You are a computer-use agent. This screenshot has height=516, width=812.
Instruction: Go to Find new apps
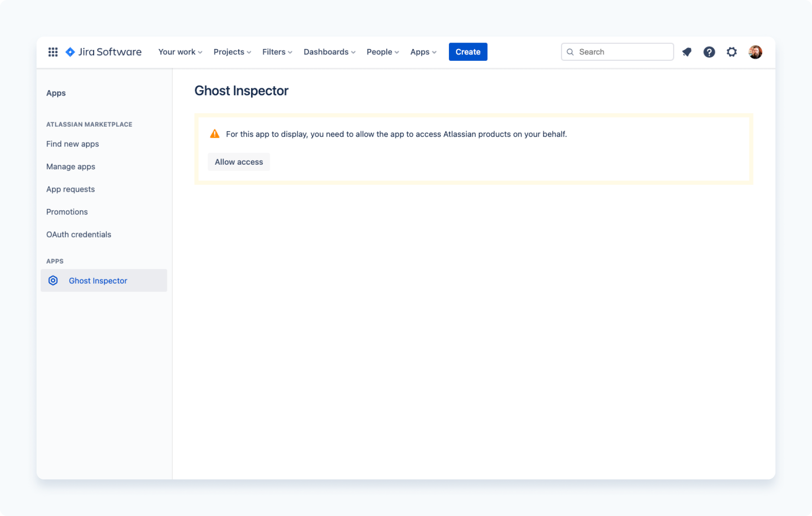click(73, 144)
